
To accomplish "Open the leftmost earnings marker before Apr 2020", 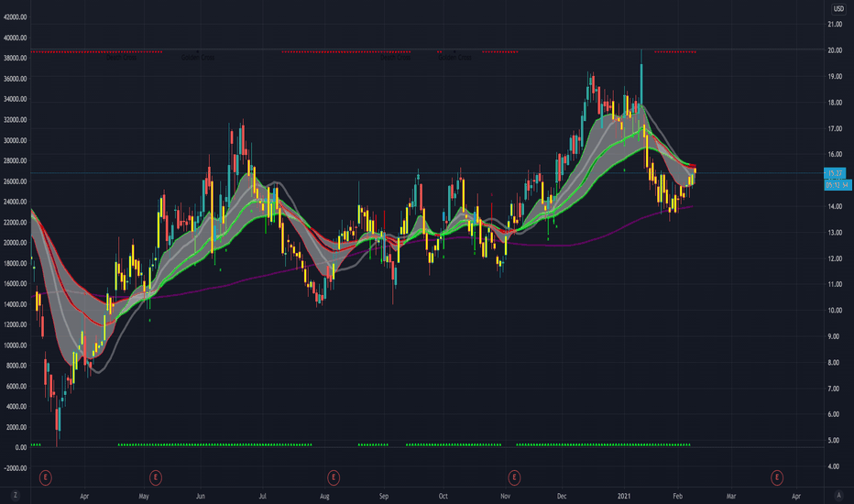I will [x=46, y=477].
